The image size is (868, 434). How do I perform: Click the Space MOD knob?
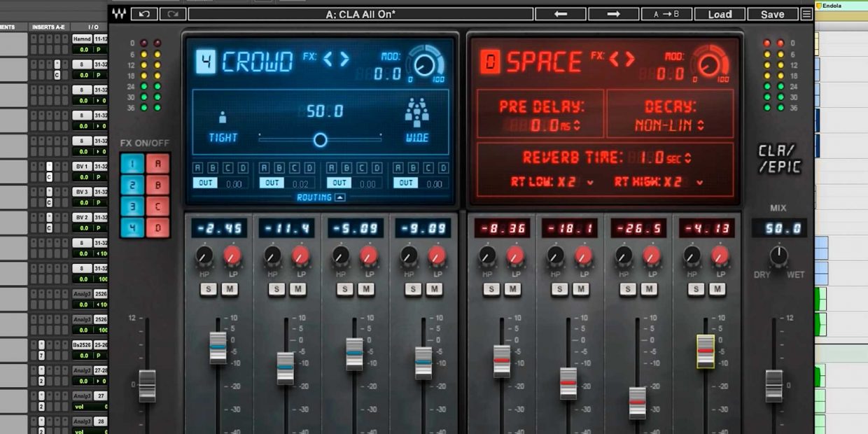coord(710,65)
